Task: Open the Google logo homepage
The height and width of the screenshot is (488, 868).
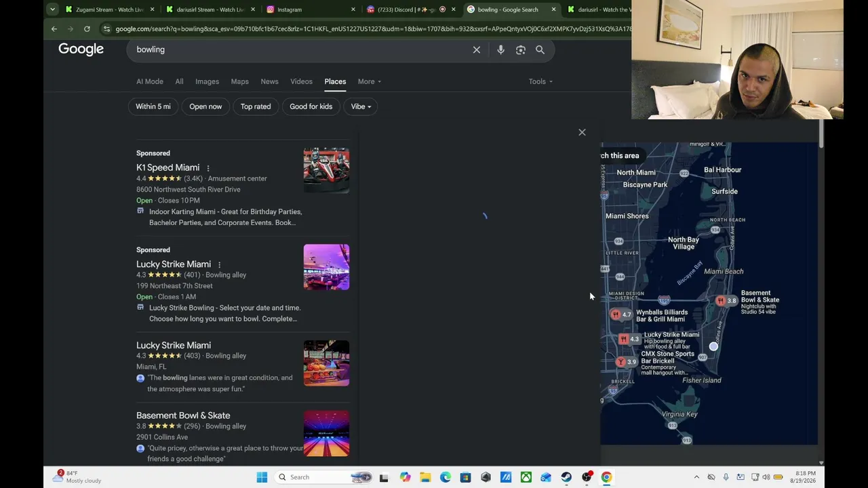Action: pyautogui.click(x=81, y=49)
